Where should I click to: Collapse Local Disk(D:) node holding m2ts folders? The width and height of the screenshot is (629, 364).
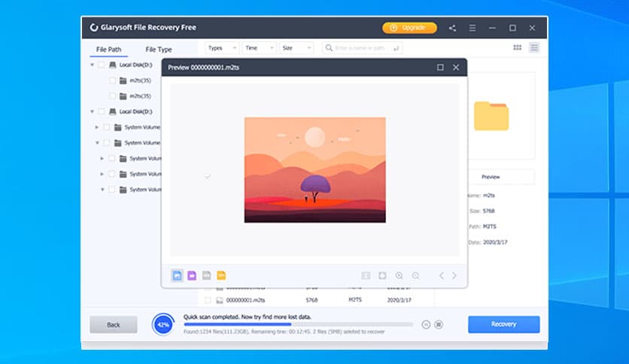point(93,65)
